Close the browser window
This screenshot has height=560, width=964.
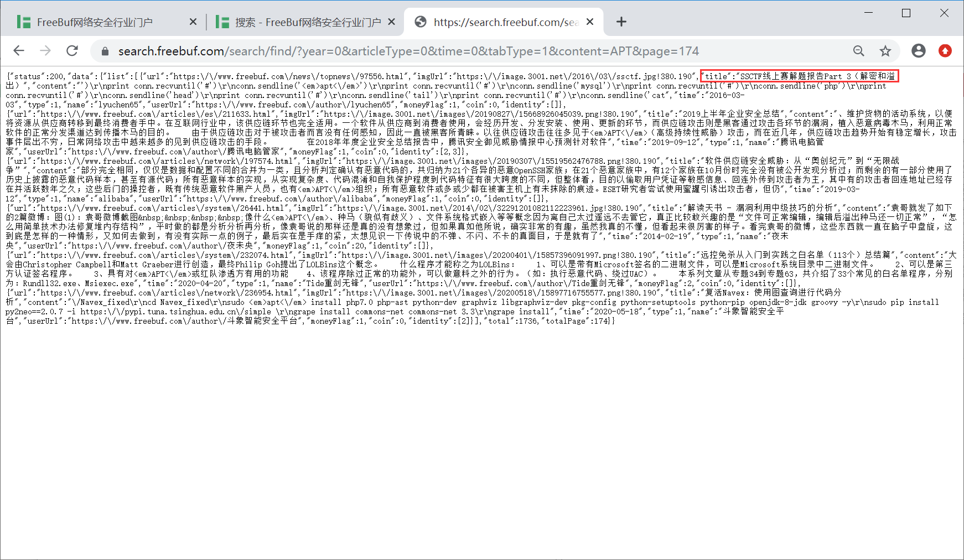[944, 13]
